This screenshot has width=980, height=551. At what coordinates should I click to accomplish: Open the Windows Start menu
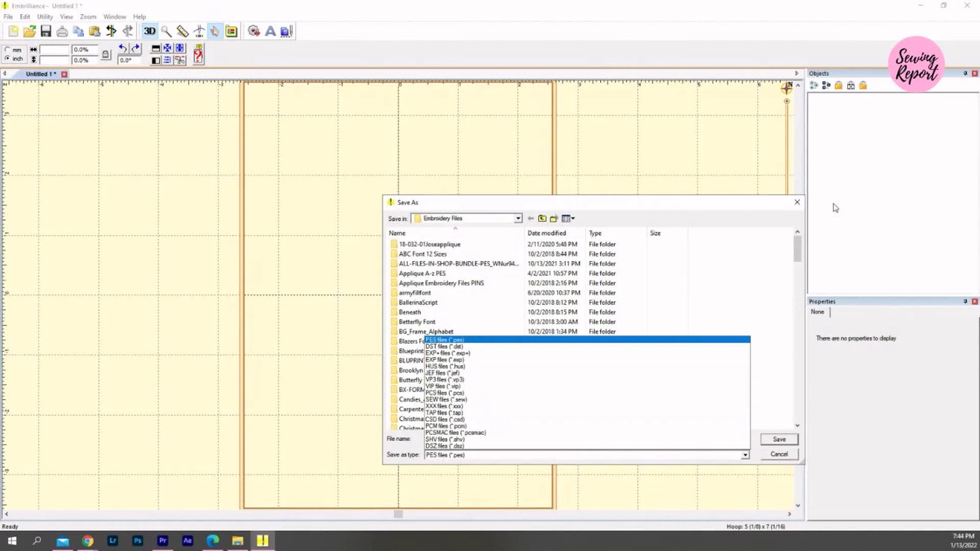click(x=12, y=541)
